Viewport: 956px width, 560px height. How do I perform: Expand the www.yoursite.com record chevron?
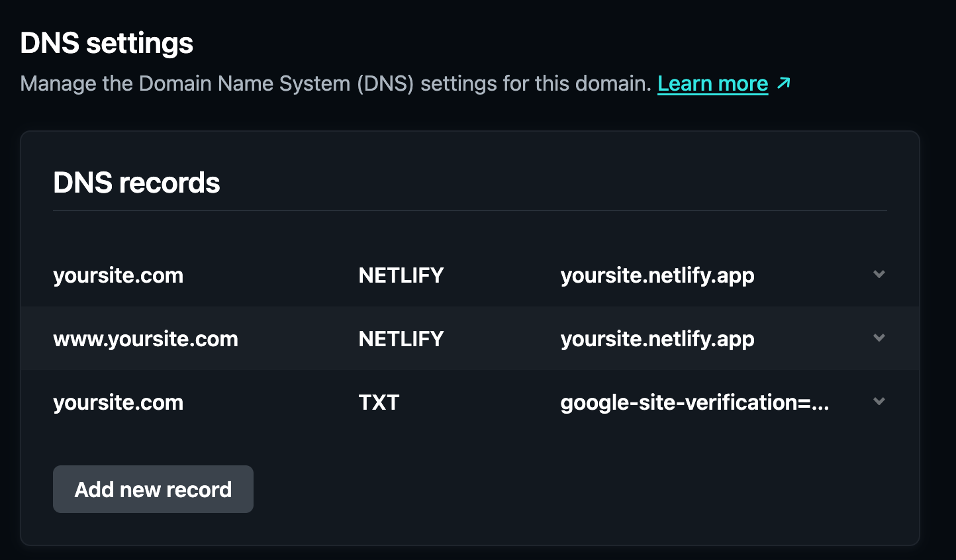click(879, 338)
